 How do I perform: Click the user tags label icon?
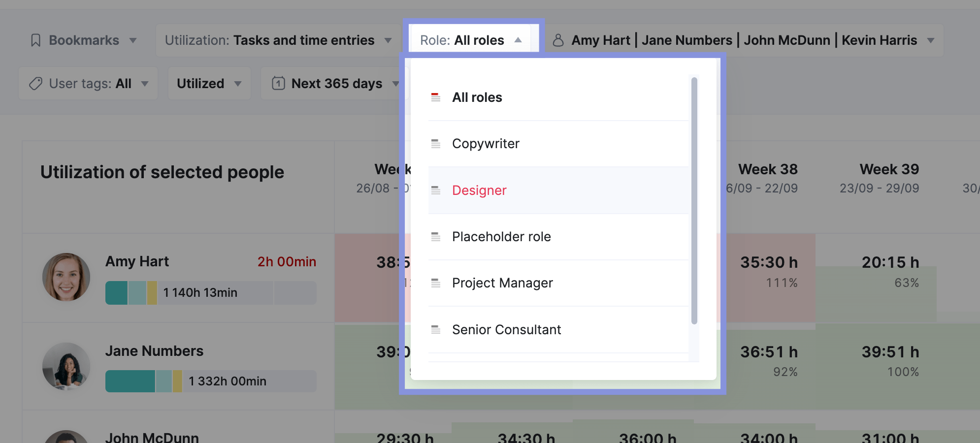coord(35,84)
